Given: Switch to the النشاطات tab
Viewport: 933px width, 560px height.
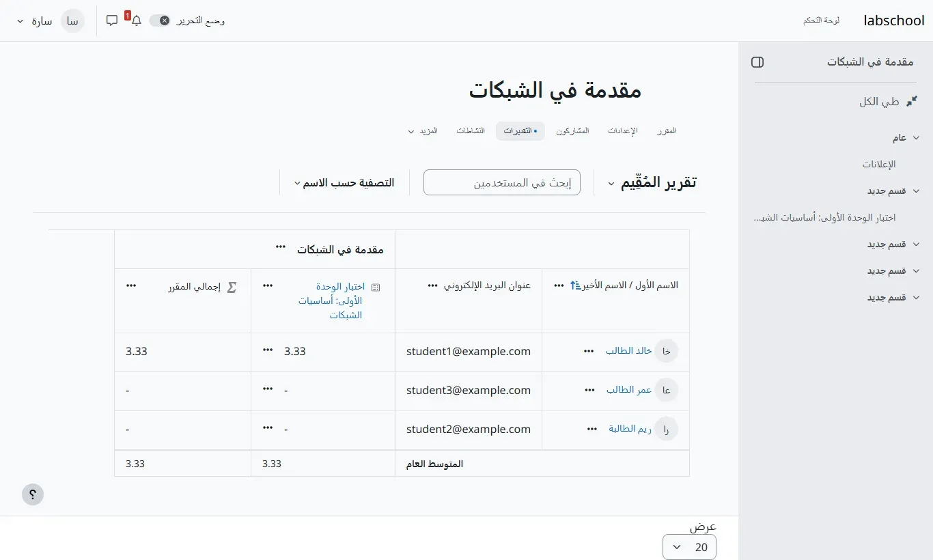Looking at the screenshot, I should pyautogui.click(x=471, y=130).
